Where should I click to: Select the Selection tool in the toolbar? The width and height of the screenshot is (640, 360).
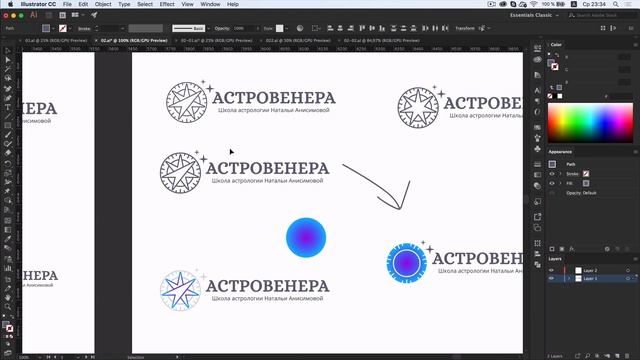8,51
